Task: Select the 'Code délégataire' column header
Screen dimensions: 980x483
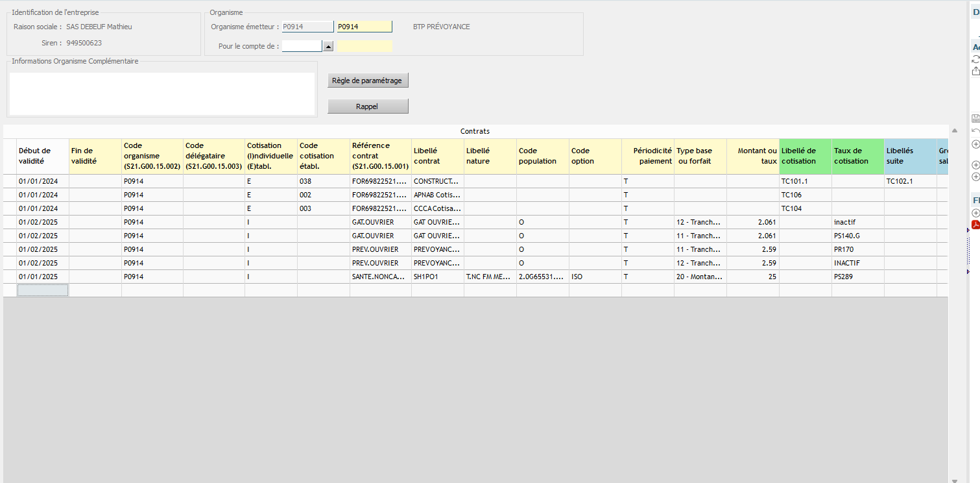Action: [x=213, y=156]
